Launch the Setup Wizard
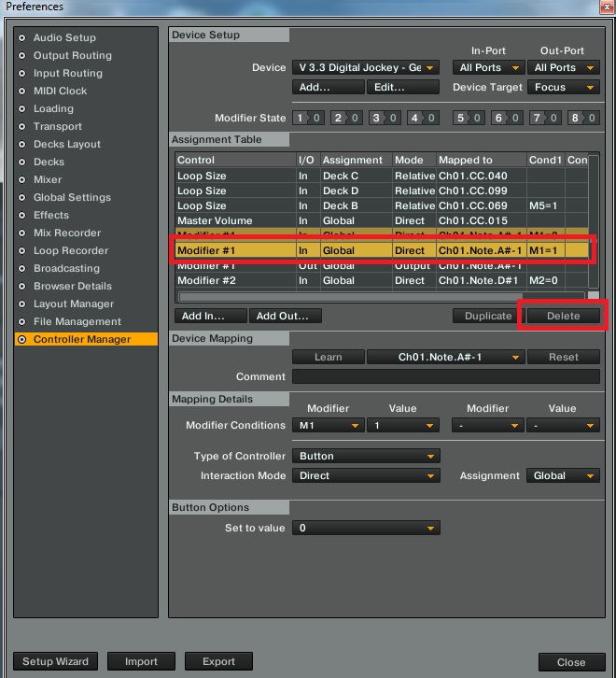The height and width of the screenshot is (678, 616). [55, 661]
